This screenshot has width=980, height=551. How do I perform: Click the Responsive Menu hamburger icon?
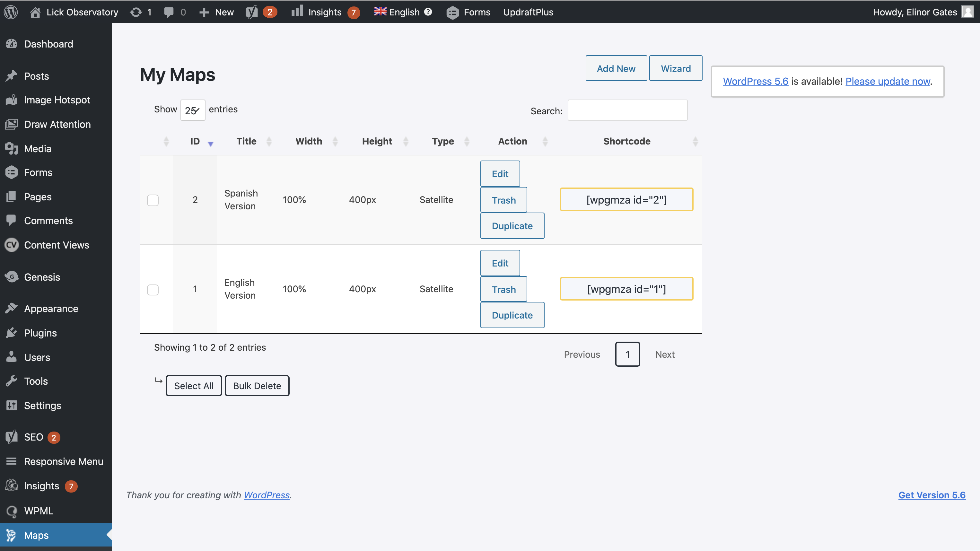click(x=12, y=461)
